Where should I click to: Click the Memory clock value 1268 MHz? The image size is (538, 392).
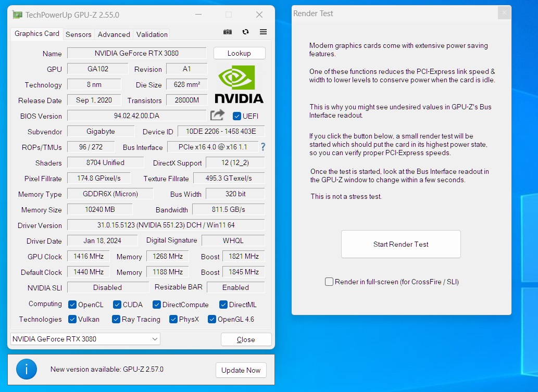pos(168,256)
